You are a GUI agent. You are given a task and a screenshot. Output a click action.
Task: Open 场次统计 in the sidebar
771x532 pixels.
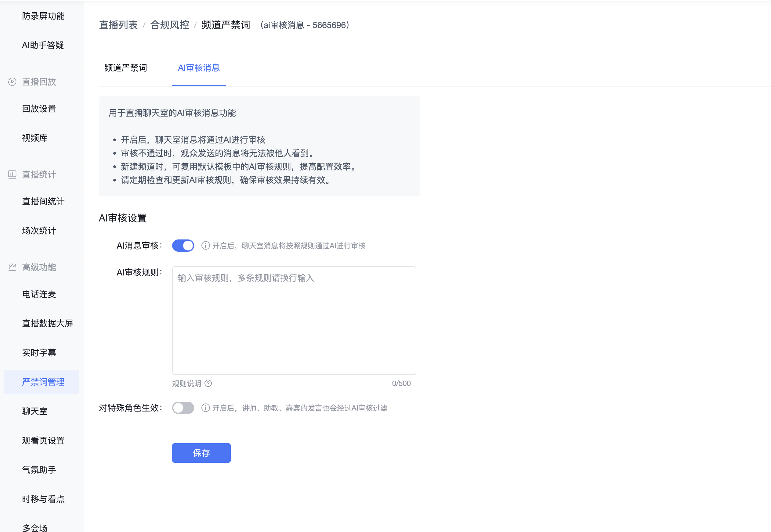39,231
